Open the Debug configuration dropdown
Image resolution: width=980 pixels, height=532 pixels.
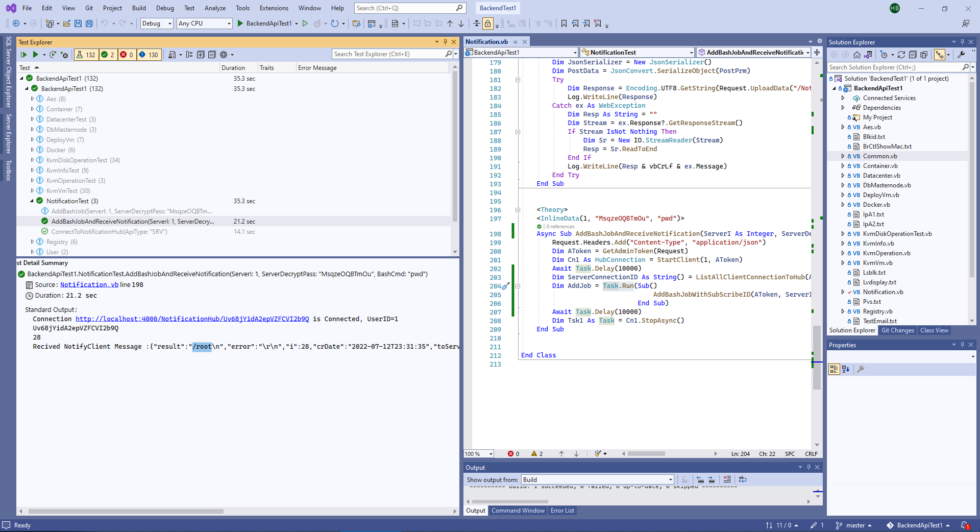coord(157,23)
